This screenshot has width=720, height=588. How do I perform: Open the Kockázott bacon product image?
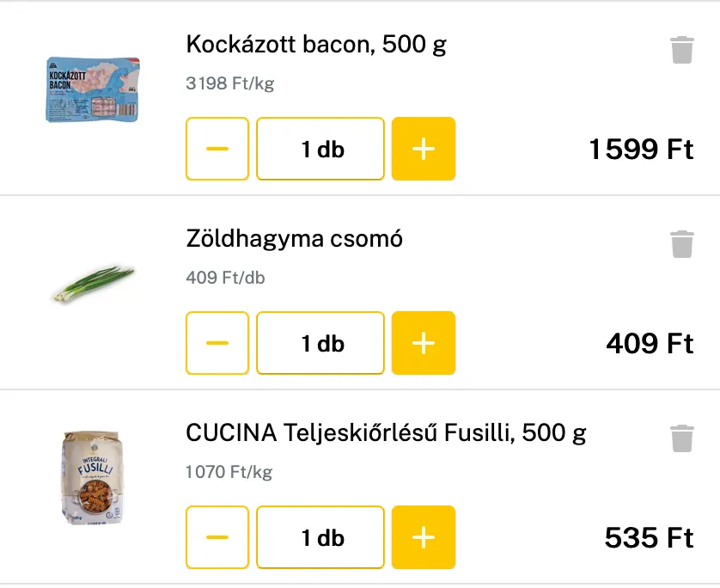[x=93, y=89]
